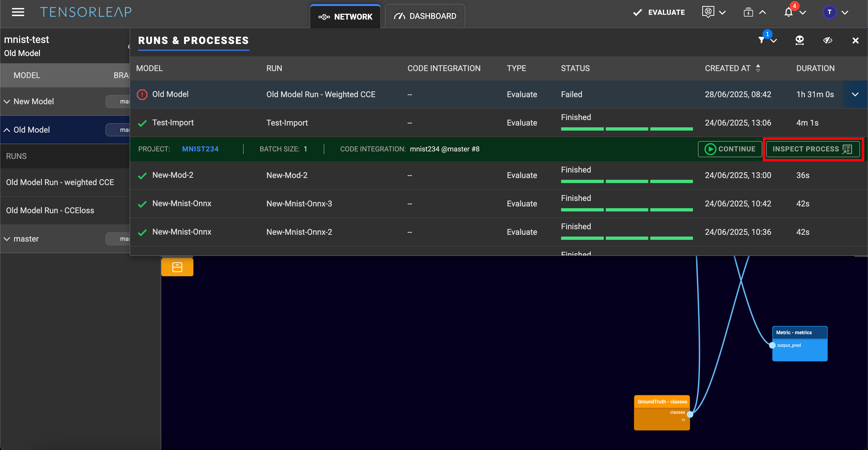
Task: Click the user avatar T icon
Action: coord(829,13)
